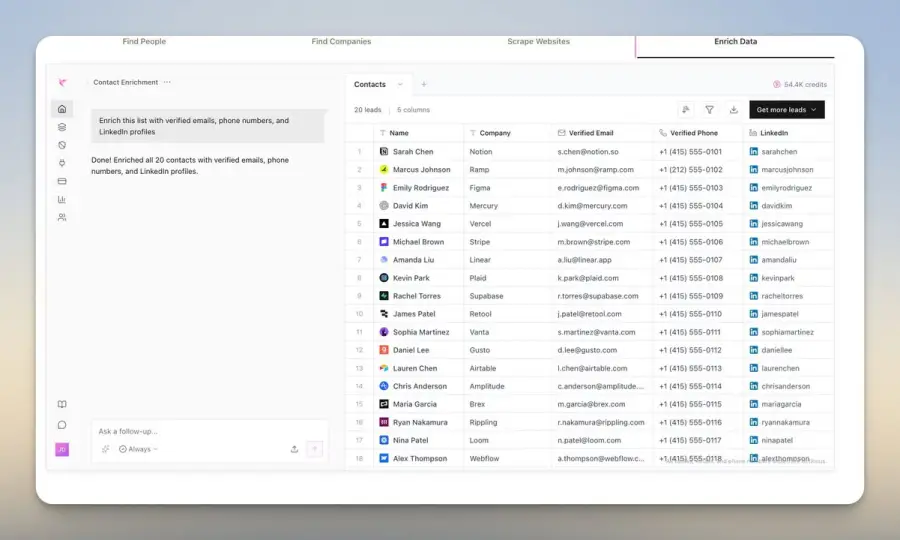This screenshot has height=540, width=900.
Task: Click the download icon above table
Action: coord(734,110)
